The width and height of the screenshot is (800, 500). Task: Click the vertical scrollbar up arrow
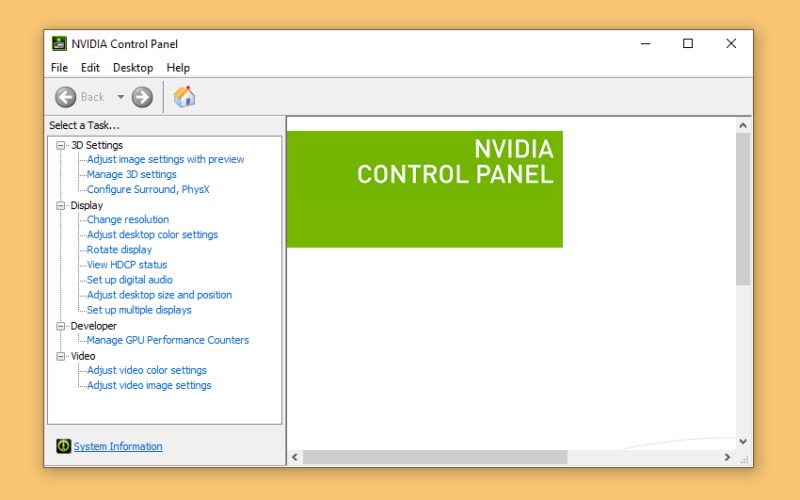click(x=743, y=126)
